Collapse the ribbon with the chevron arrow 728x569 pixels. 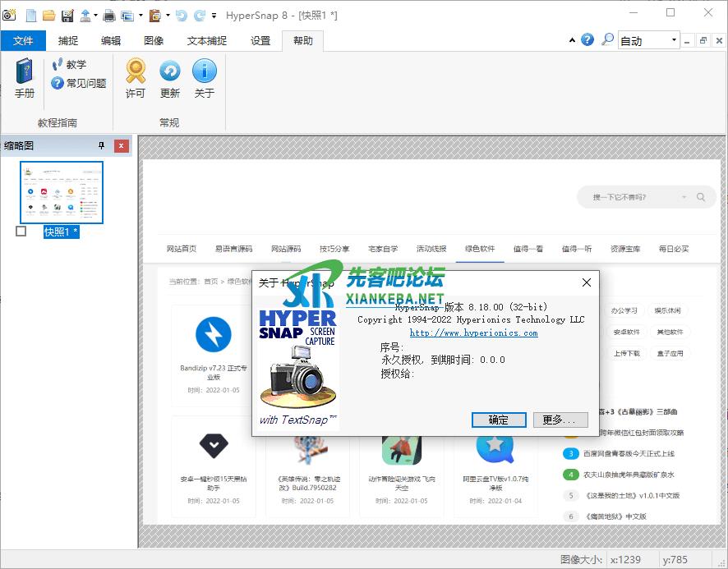[x=572, y=40]
